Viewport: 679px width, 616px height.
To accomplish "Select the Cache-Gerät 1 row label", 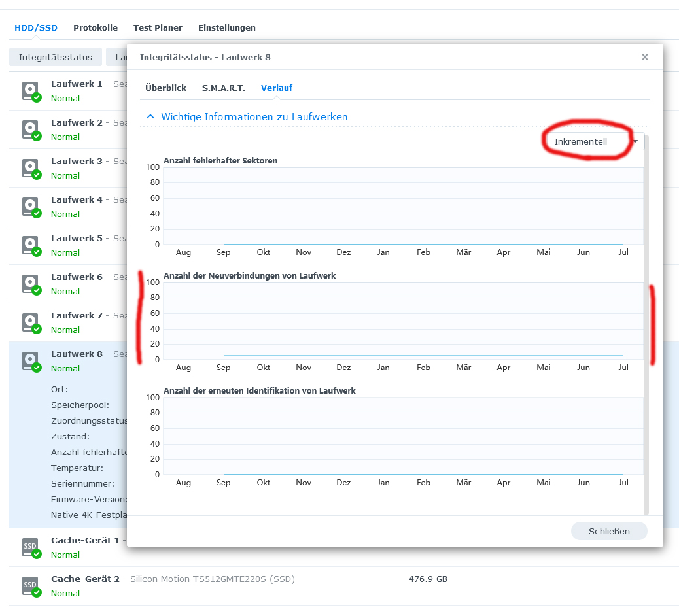I will click(85, 540).
